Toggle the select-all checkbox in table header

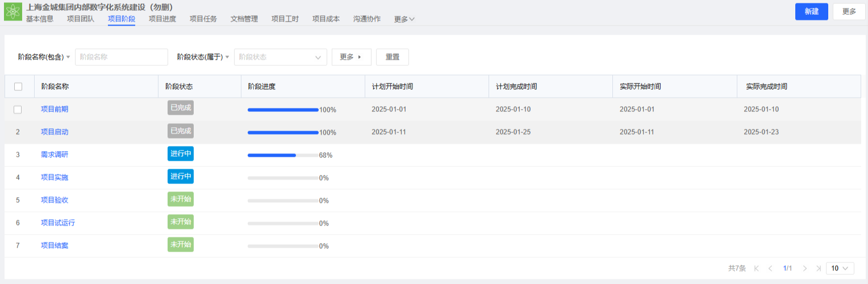pyautogui.click(x=18, y=86)
